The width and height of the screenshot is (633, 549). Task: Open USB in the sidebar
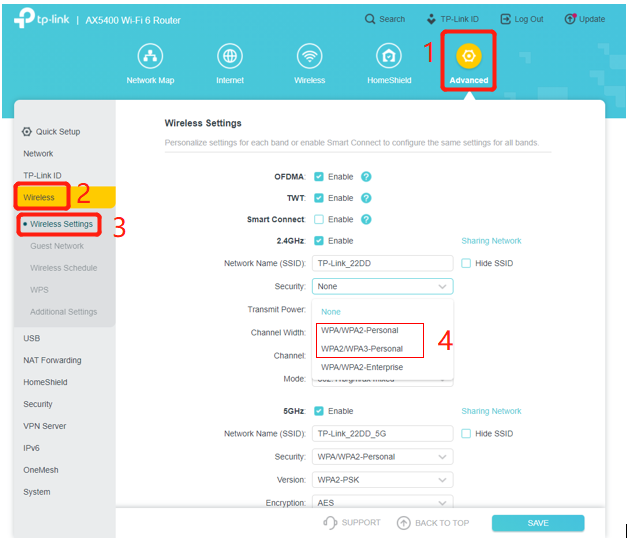tap(31, 338)
